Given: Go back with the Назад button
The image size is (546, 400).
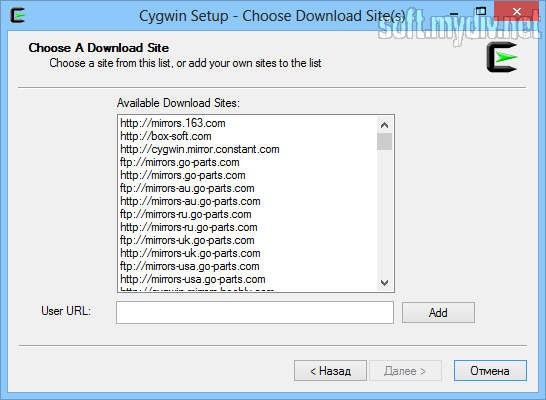Looking at the screenshot, I should (x=330, y=370).
